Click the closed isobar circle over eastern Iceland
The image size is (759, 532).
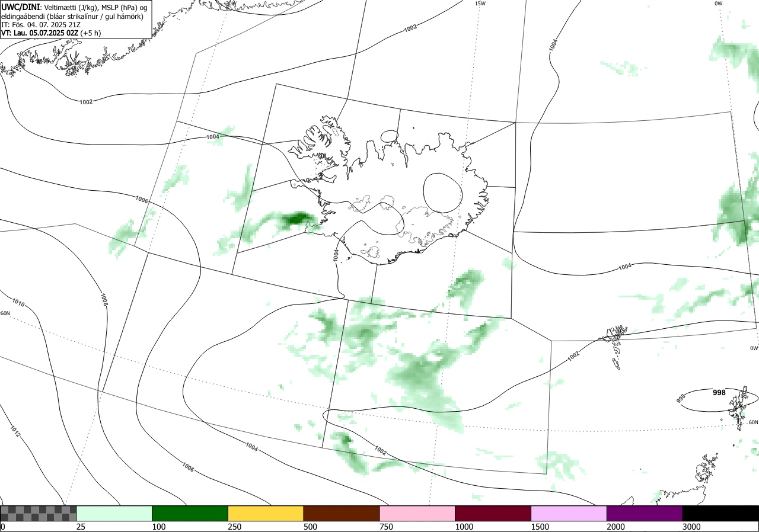pos(442,193)
